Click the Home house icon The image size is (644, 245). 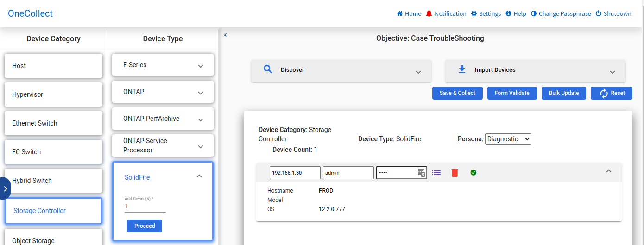399,13
